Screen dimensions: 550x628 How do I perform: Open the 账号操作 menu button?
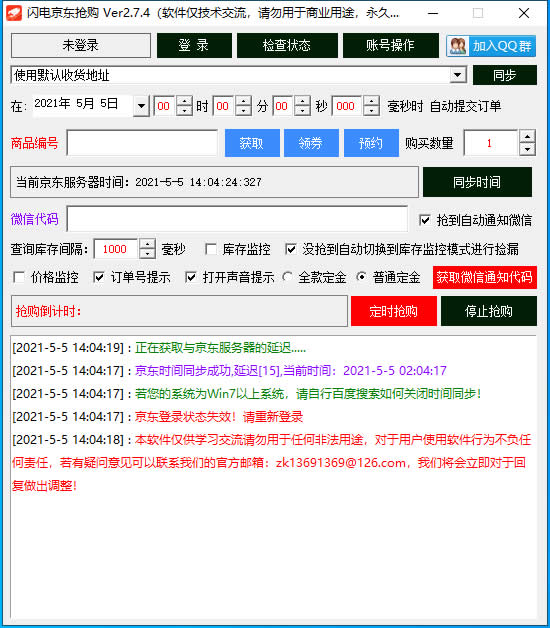click(391, 45)
